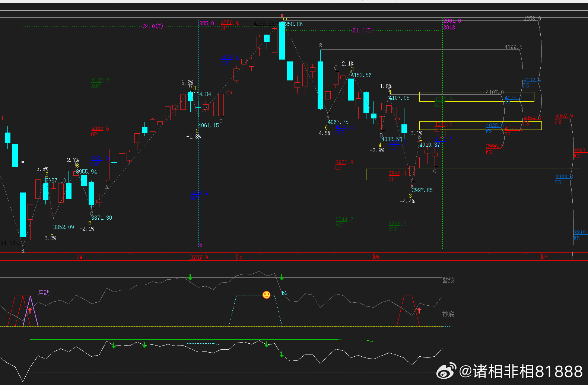Image resolution: width=588 pixels, height=385 pixels.
Task: Select the 4153.56 swing high label
Action: point(361,75)
